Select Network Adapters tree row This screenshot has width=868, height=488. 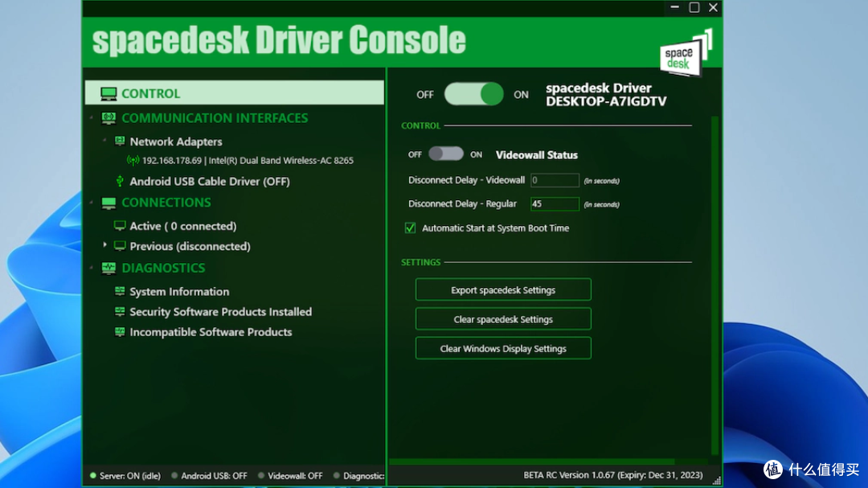tap(176, 141)
